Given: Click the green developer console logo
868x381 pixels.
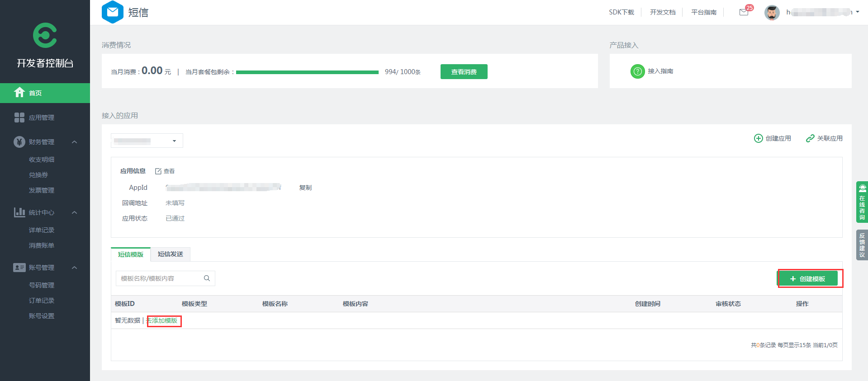Looking at the screenshot, I should [45, 35].
